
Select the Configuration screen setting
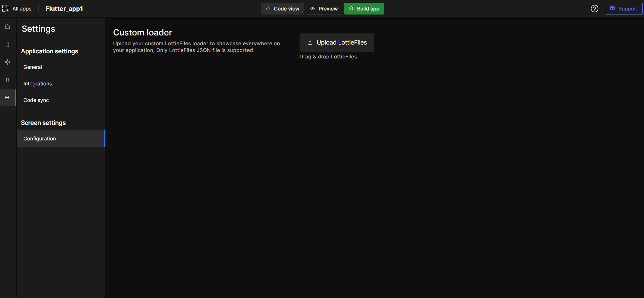click(x=61, y=139)
